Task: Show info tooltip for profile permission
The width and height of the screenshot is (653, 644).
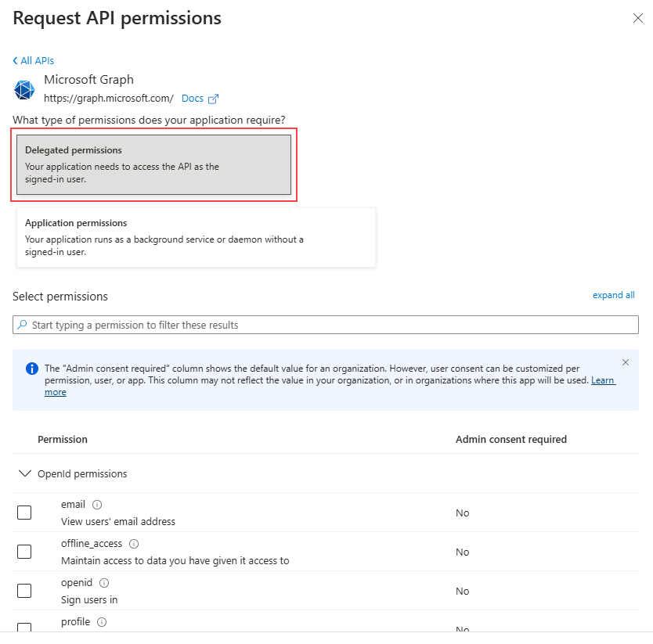Action: 102,622
